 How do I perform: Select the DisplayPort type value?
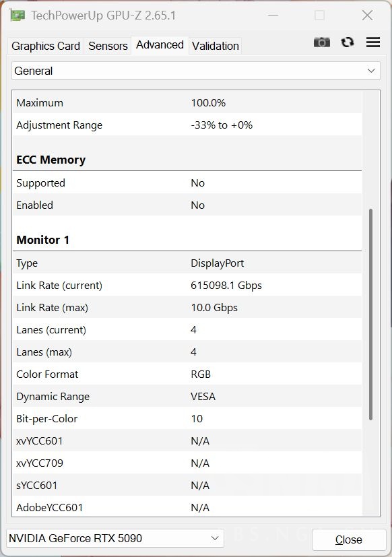[x=217, y=263]
